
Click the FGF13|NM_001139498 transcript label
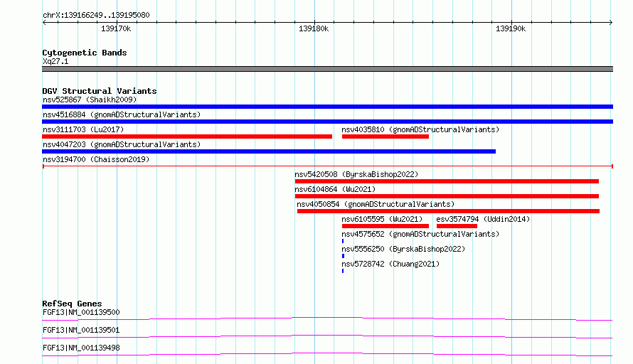[x=81, y=348]
